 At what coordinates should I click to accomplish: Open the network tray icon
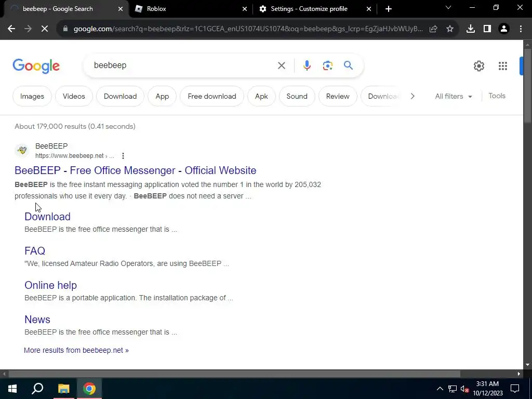453,389
